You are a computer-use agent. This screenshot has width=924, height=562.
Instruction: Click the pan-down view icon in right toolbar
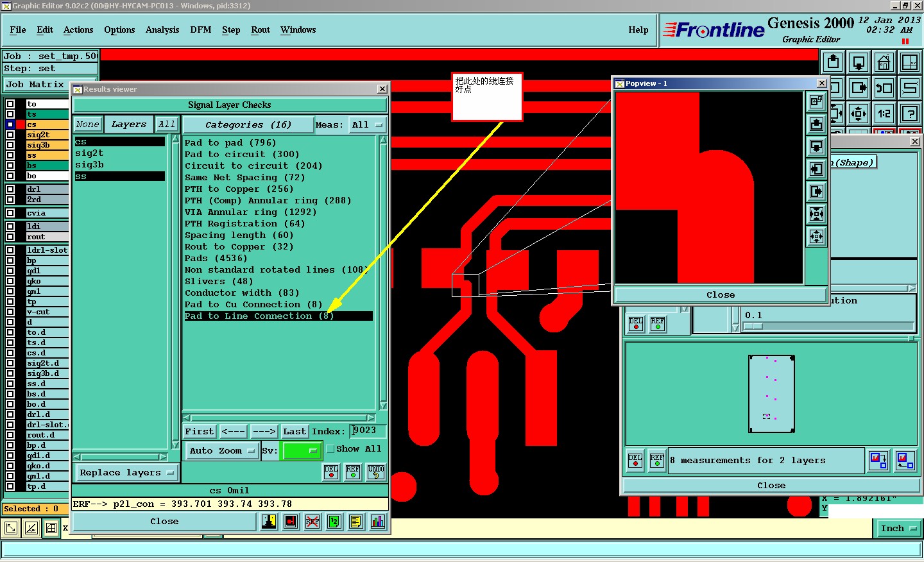(859, 62)
